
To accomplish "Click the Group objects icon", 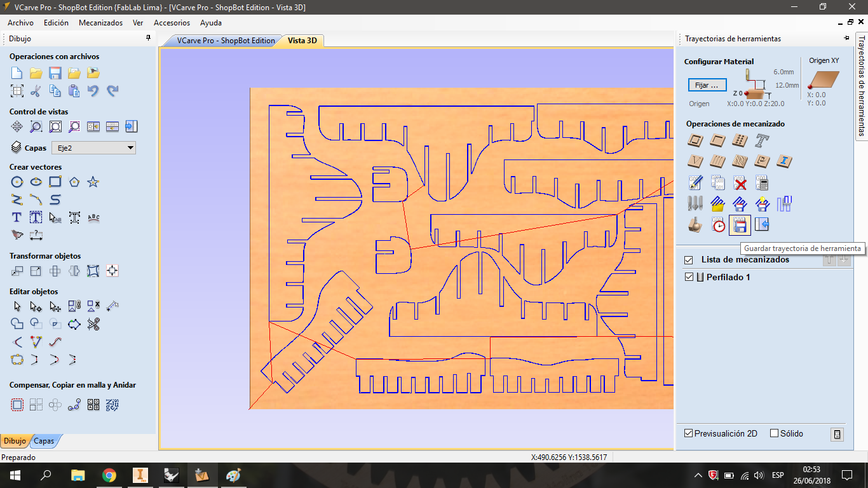I will (x=74, y=306).
